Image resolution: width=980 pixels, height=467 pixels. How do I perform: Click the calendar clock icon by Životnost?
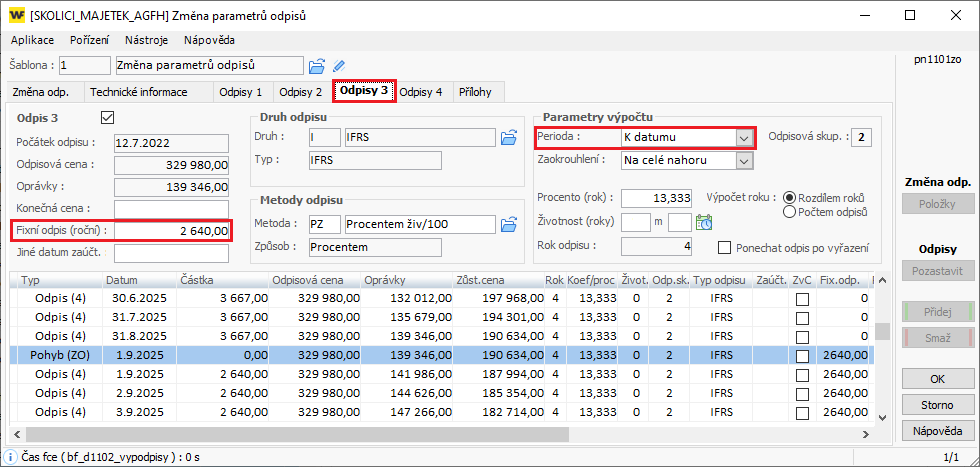704,222
